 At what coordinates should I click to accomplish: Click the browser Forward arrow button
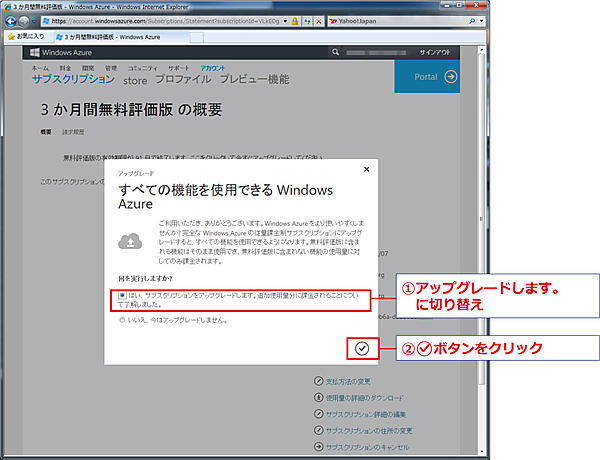tap(24, 21)
